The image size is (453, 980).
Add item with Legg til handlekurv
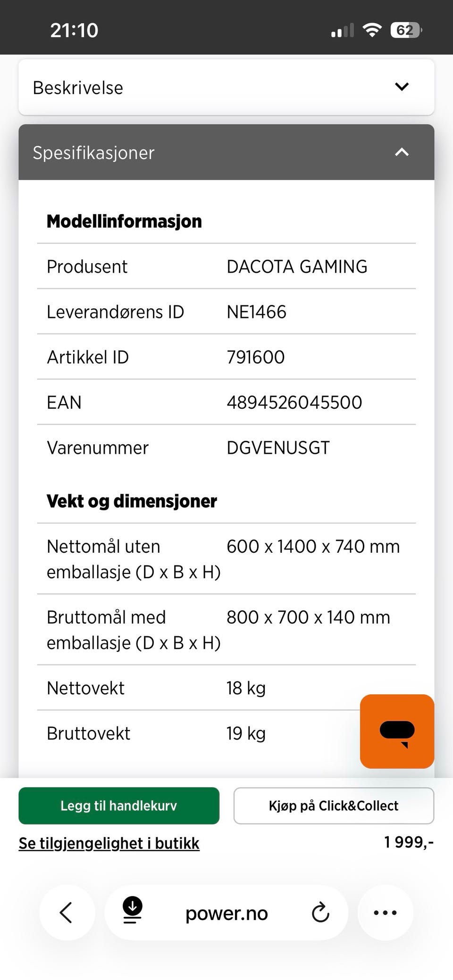(x=119, y=806)
